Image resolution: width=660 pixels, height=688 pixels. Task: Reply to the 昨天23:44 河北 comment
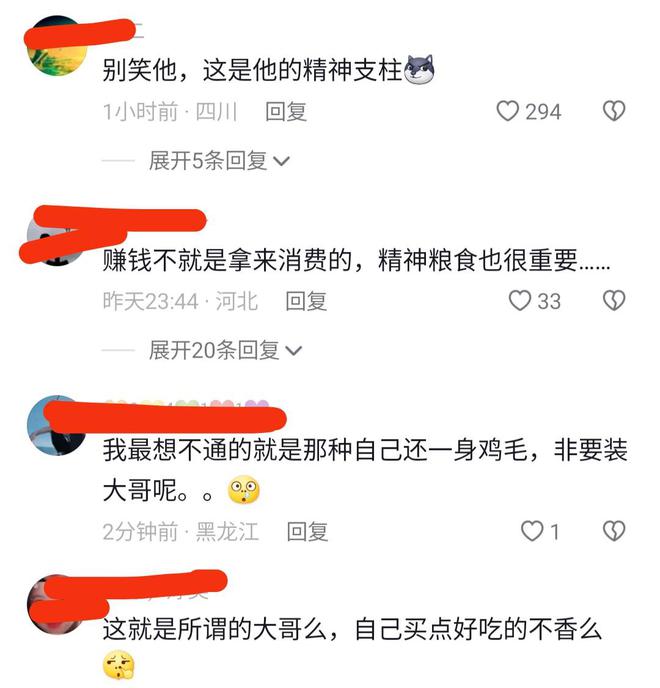306,301
